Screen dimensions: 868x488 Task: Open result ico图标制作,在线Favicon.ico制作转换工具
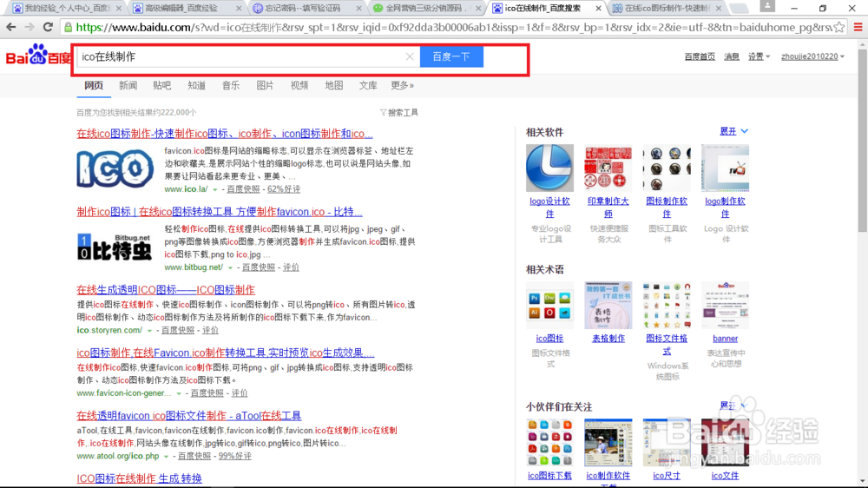(226, 353)
